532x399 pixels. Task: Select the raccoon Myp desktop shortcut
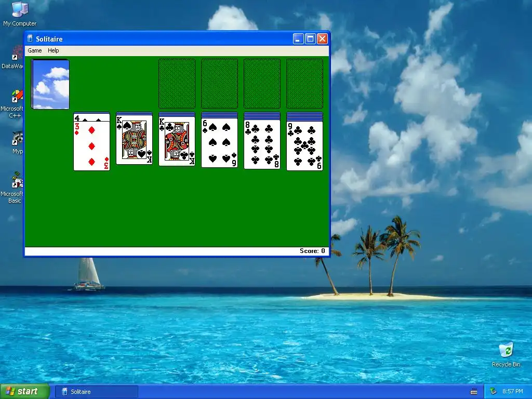click(x=17, y=143)
